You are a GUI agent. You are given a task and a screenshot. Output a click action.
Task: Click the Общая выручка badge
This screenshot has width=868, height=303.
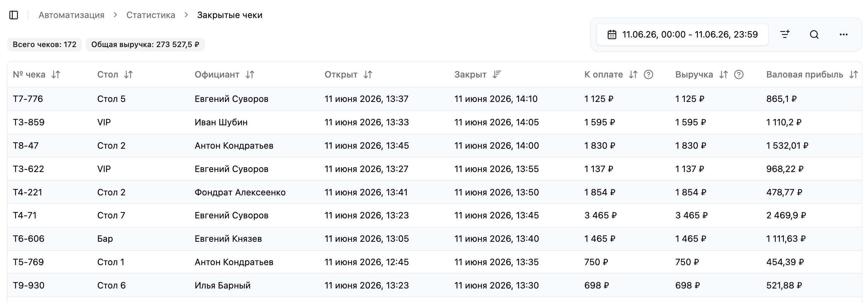145,45
